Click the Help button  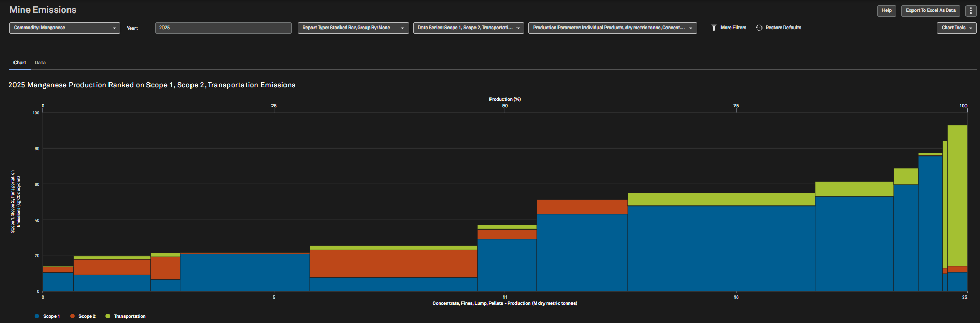tap(887, 10)
